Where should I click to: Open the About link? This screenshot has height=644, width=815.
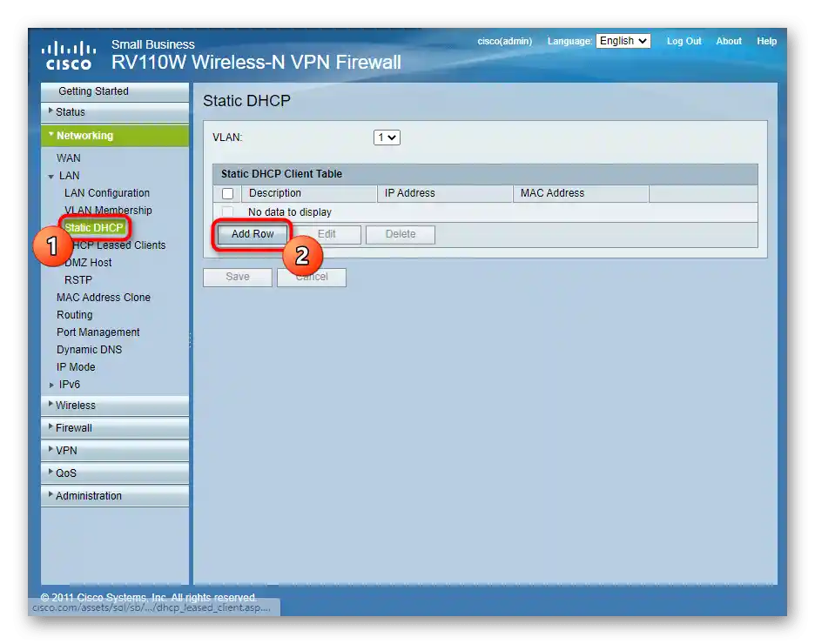(729, 41)
